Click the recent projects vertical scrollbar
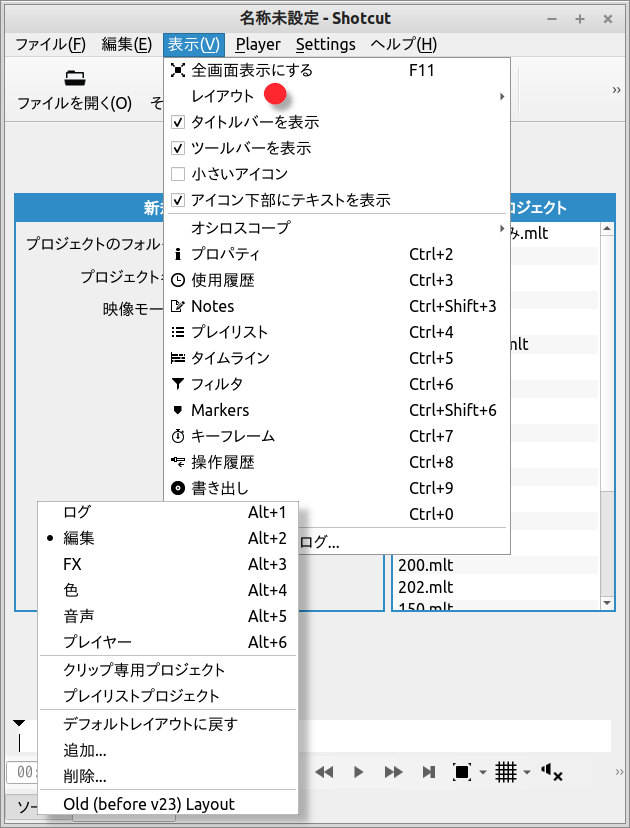Viewport: 630px width, 828px height. [x=606, y=400]
